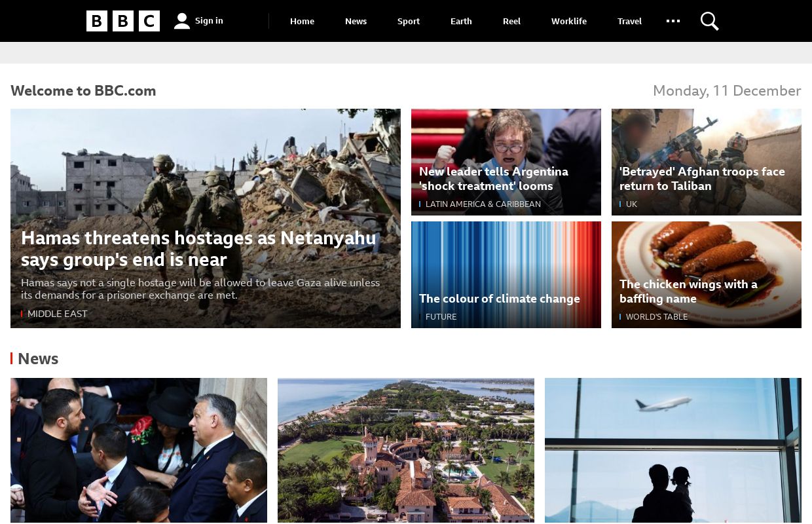Screen dimensions: 812x524
Task: Open the 'Betrayed' Afghan troops story
Action: [702, 179]
